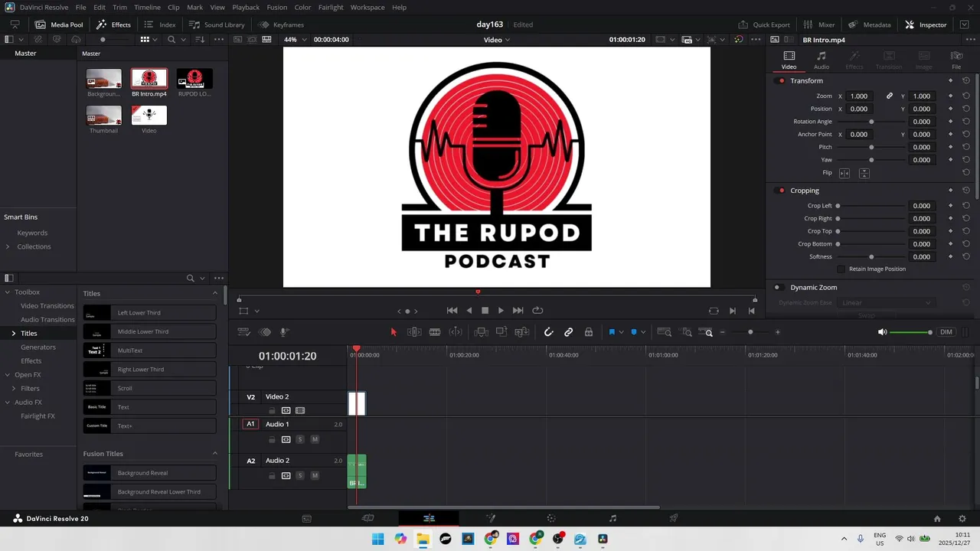The width and height of the screenshot is (980, 551).
Task: Flip image horizontally icon
Action: pos(844,173)
